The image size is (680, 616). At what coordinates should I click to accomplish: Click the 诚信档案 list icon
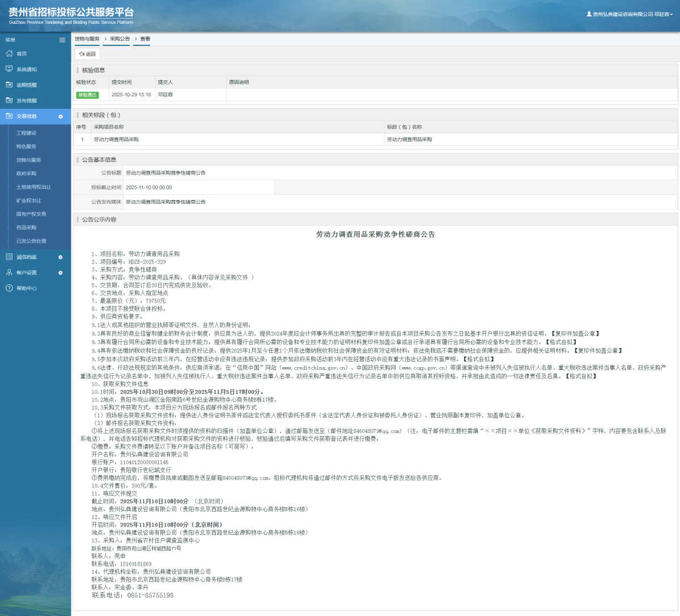coord(9,257)
